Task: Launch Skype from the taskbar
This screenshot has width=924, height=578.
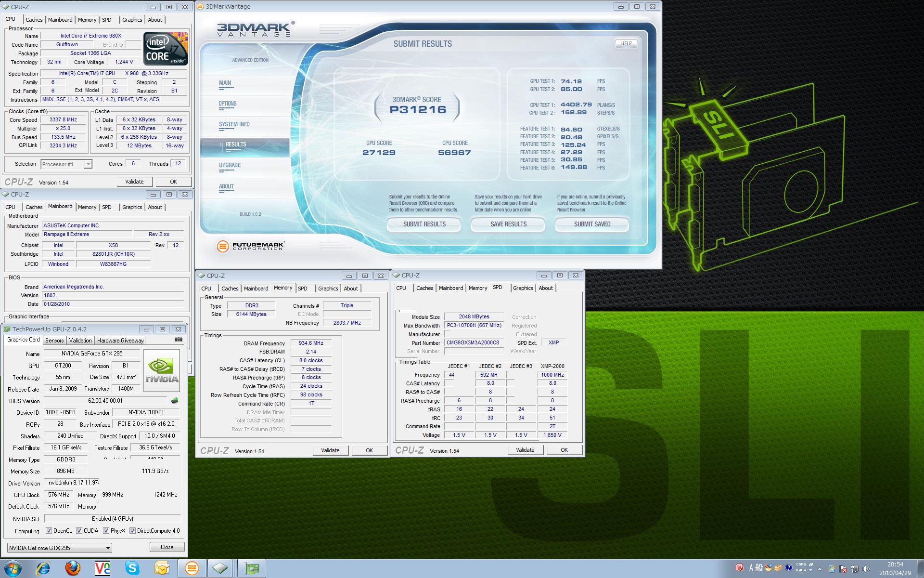Action: coord(132,568)
